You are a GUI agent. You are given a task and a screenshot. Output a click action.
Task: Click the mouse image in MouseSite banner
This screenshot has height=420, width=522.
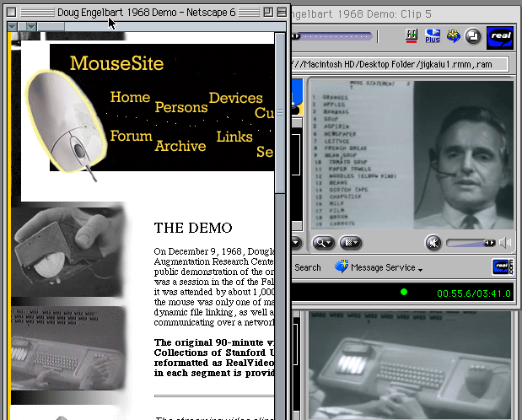66,125
